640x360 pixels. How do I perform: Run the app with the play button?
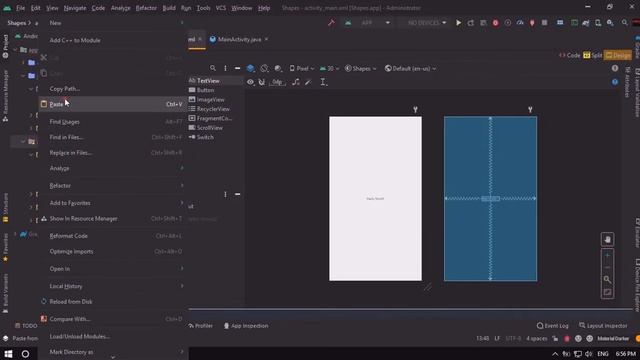click(458, 23)
